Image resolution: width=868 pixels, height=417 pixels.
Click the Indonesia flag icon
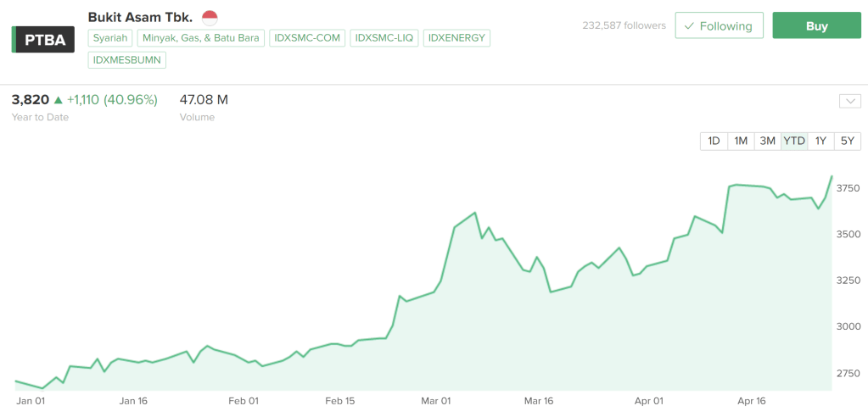[x=210, y=17]
